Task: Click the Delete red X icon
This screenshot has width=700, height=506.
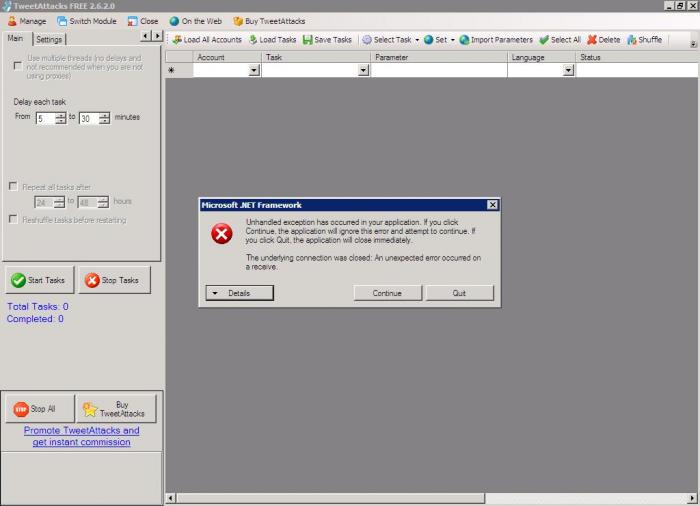Action: 592,40
